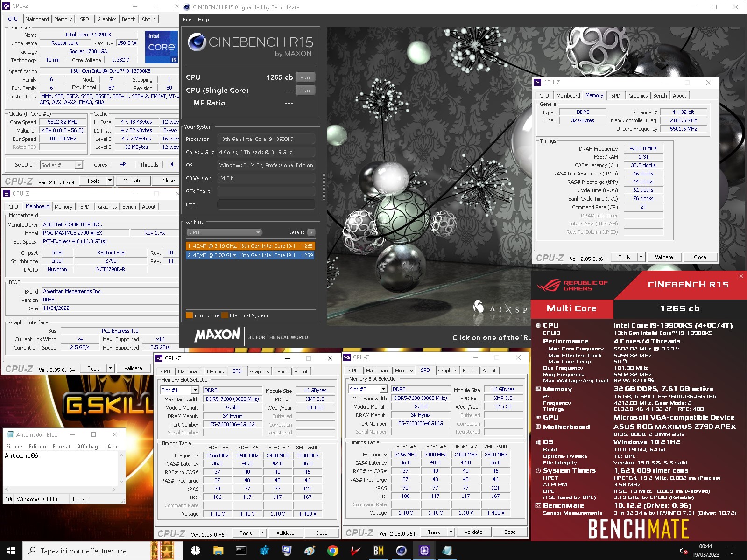Click Tools button in Slot #2 CPU-Z window
The image size is (747, 560).
tap(434, 532)
